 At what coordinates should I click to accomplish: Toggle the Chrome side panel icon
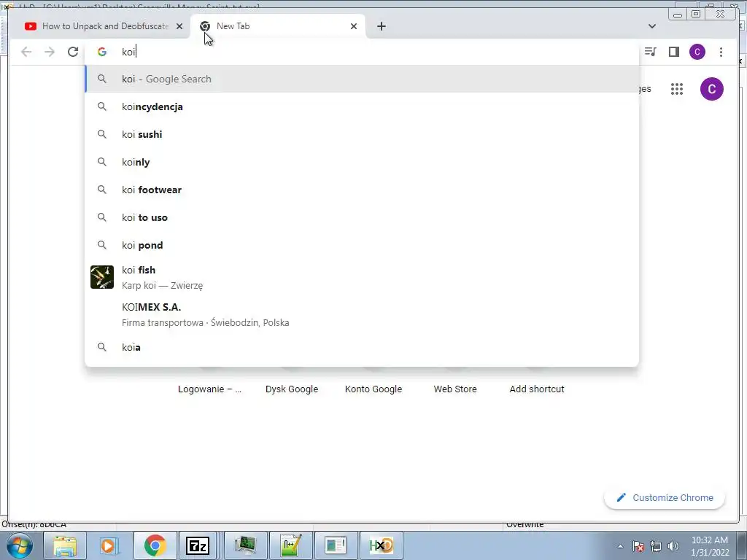pyautogui.click(x=673, y=52)
